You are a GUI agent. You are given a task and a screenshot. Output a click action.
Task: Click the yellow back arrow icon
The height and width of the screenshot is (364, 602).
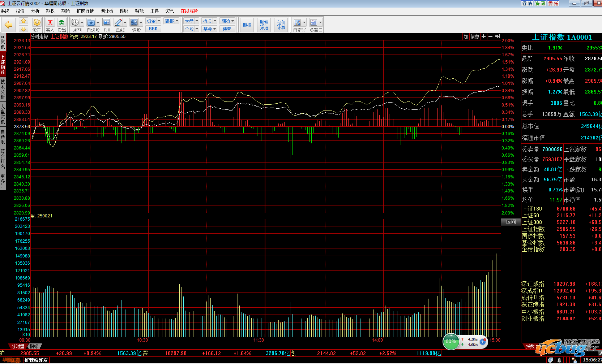(x=9, y=25)
